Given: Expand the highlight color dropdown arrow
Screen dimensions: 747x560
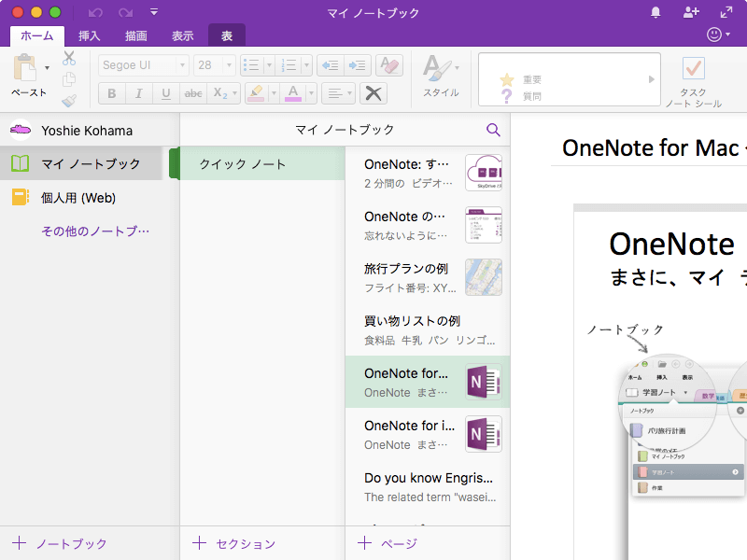Looking at the screenshot, I should [x=274, y=93].
